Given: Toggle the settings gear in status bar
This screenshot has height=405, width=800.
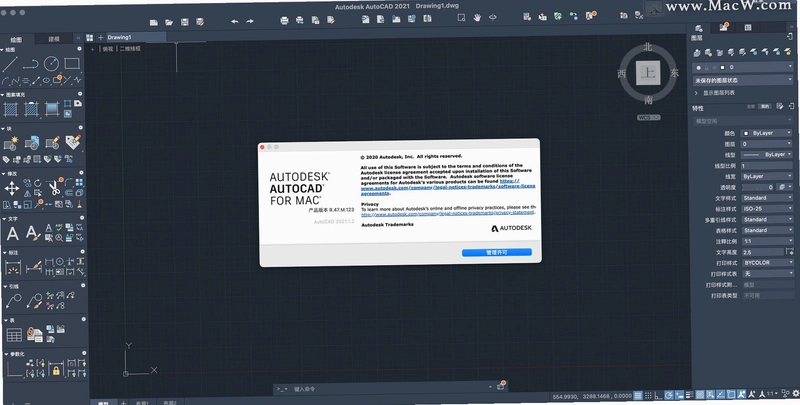Looking at the screenshot, I should [795, 394].
